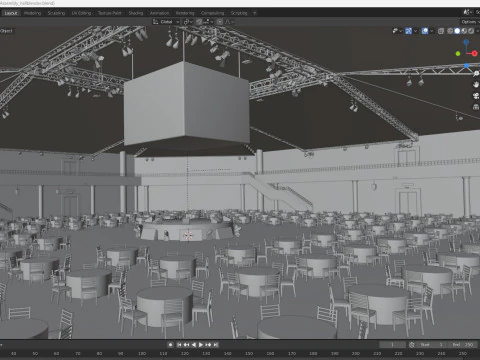Click the zoom view magnifier icon
Screen dimensions: 480x360
[x=476, y=74]
